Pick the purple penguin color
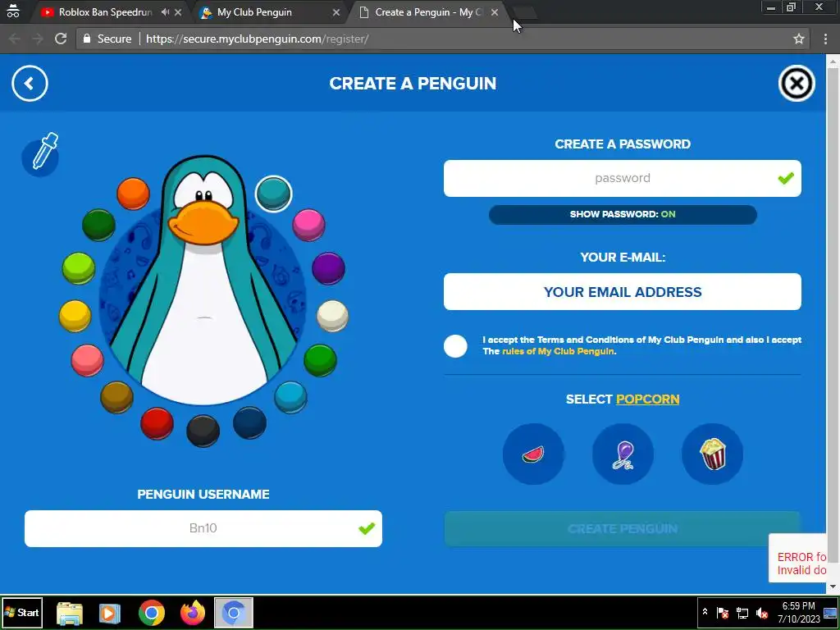840x630 pixels. [328, 268]
